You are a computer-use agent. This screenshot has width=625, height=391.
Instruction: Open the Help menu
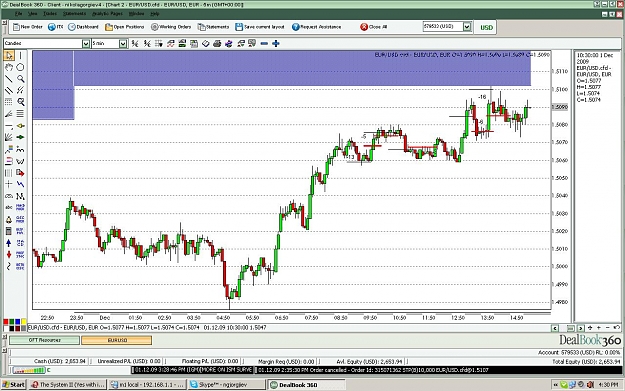[155, 14]
